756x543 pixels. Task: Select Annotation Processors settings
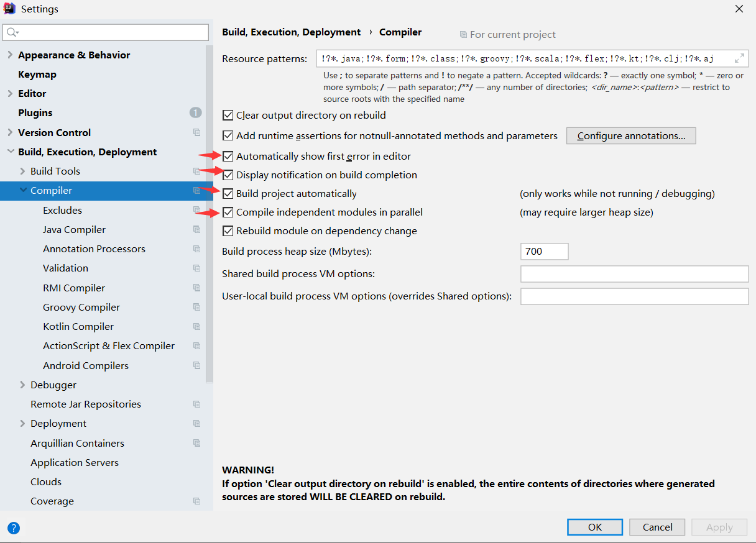pos(94,249)
